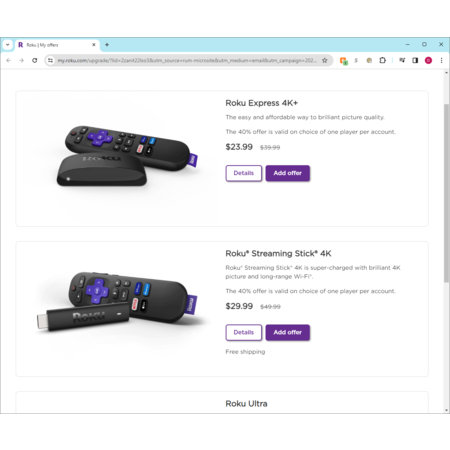Click the browser forward arrow
Screen dimensions: 450x450
coord(21,60)
